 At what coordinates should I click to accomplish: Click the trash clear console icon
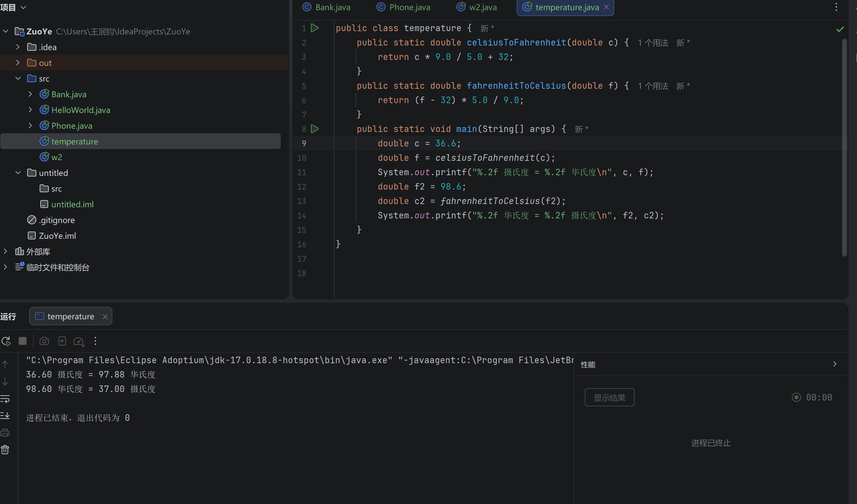[5, 450]
